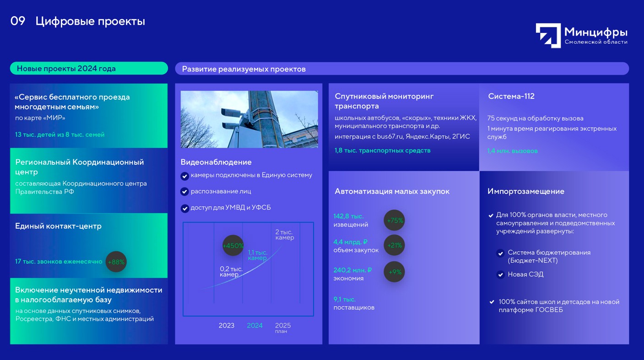The width and height of the screenshot is (644, 360).
Task: Click the +21% badge beside объем закупок
Action: pos(394,245)
